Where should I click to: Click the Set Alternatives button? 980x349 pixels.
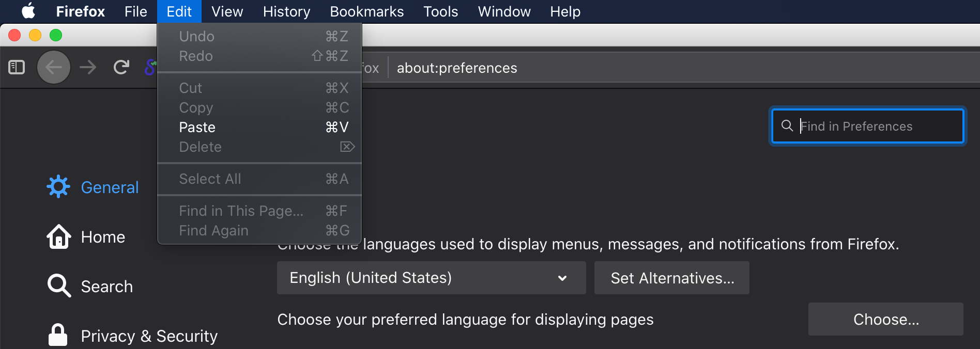click(672, 278)
